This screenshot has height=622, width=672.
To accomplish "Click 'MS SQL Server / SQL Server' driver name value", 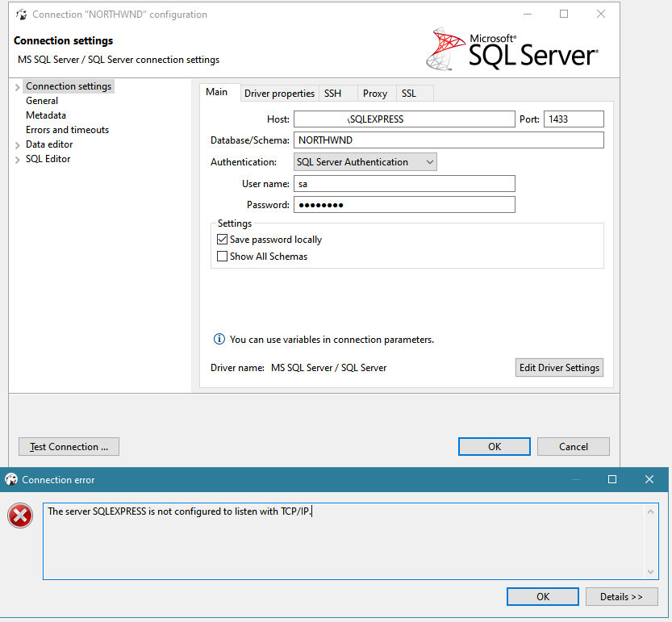I will click(328, 368).
